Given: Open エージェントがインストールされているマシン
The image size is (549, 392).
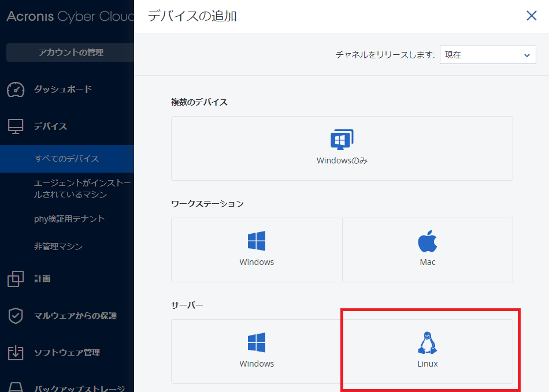Looking at the screenshot, I should [69, 188].
